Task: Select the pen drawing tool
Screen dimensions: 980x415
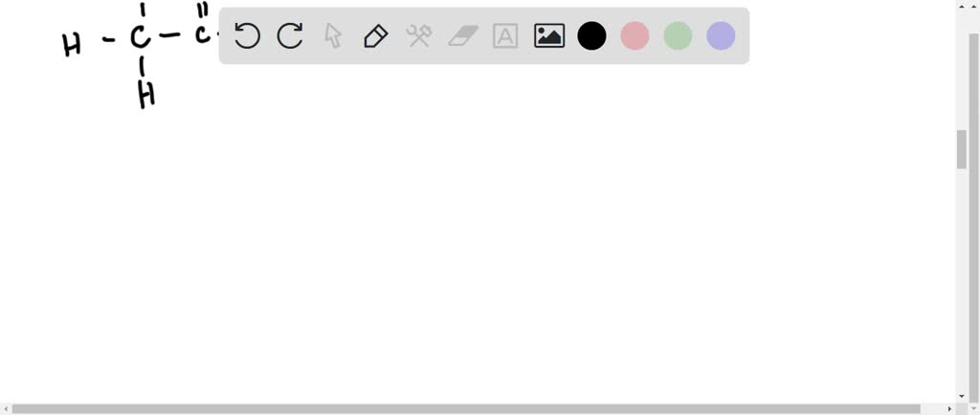Action: [375, 36]
